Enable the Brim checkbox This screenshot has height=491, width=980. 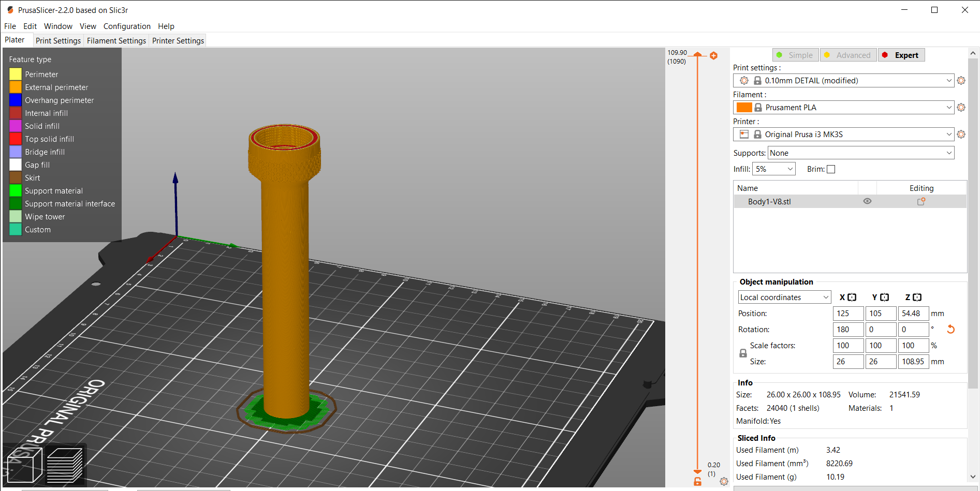831,169
